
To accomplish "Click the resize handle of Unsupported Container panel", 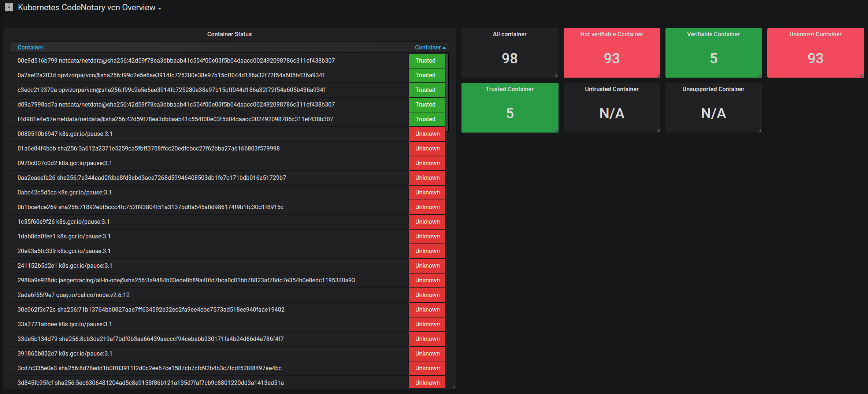I will (760, 131).
